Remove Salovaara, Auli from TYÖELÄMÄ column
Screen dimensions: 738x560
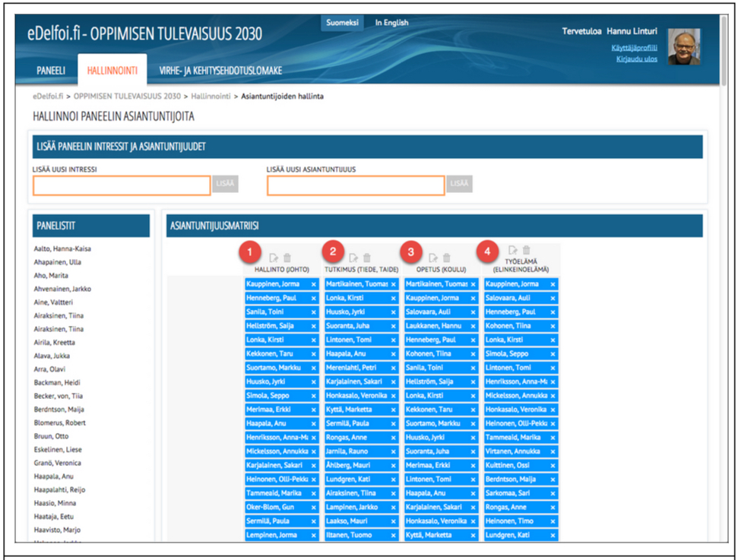(553, 299)
